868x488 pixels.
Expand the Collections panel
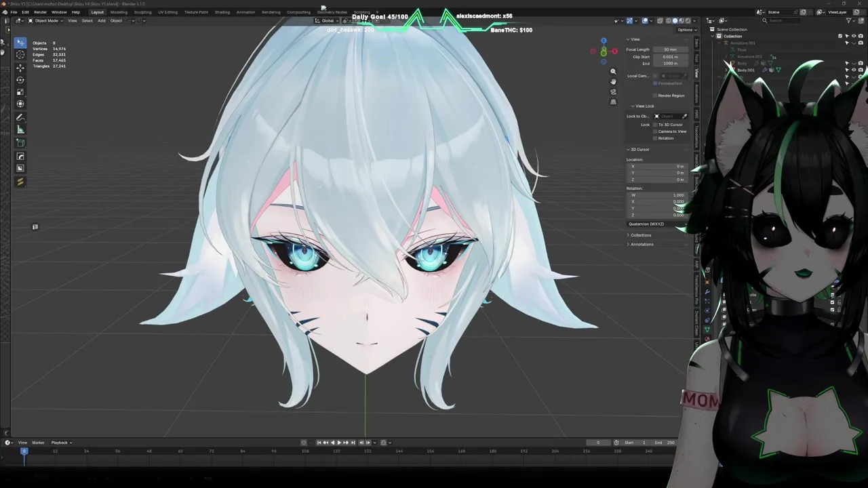[640, 235]
